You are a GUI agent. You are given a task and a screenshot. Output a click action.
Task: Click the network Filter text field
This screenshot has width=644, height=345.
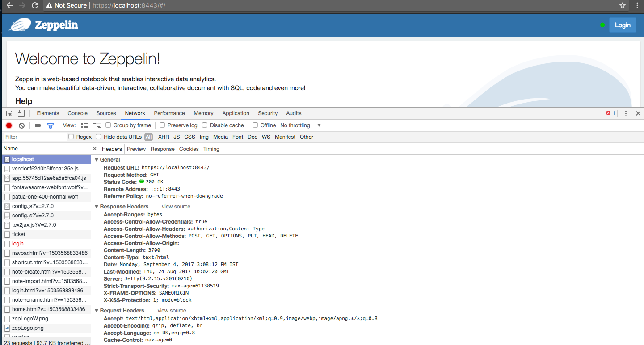click(x=35, y=137)
